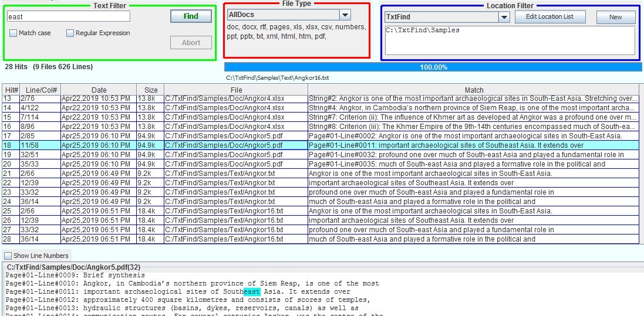Select hit 21 Angkor.txt file cell
644x316 pixels.
[236, 174]
